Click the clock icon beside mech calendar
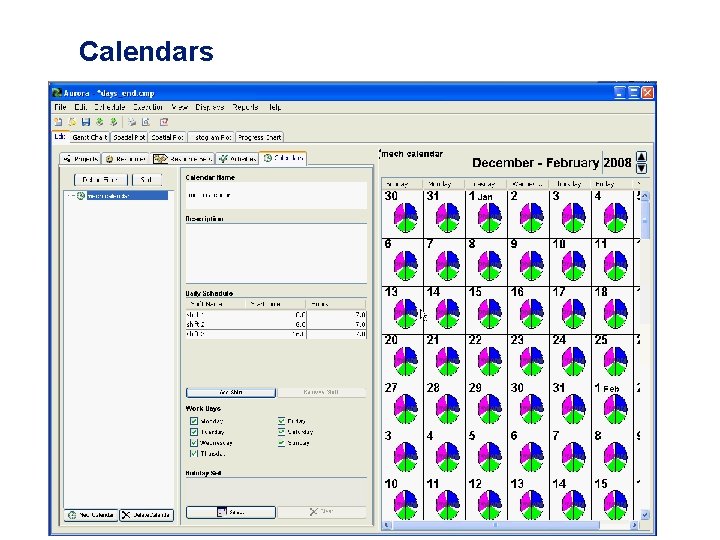This screenshot has width=720, height=540. pyautogui.click(x=81, y=196)
